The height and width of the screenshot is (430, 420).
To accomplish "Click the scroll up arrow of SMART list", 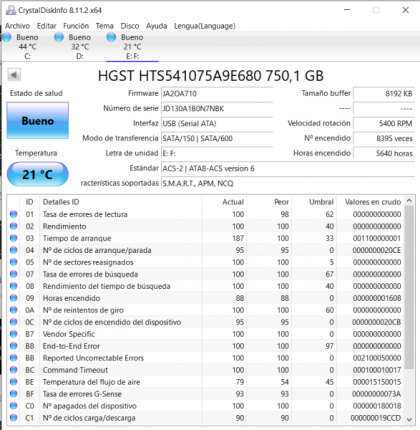I will point(410,201).
